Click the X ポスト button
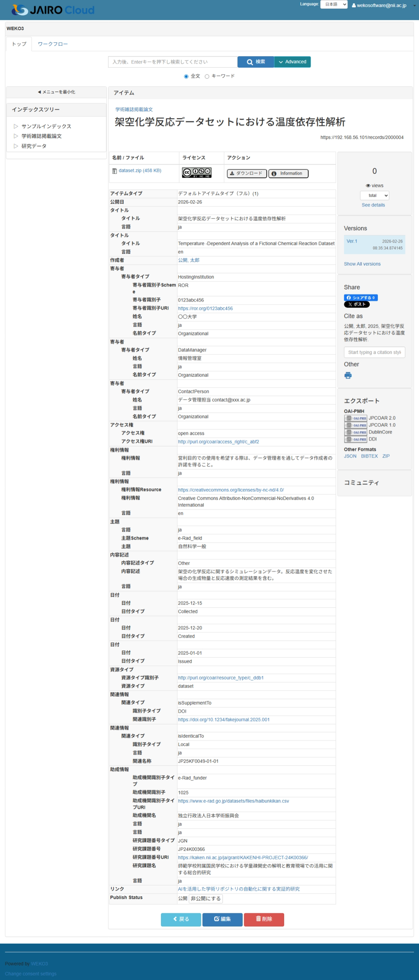Screen dimensions: 419x980 click(x=357, y=305)
